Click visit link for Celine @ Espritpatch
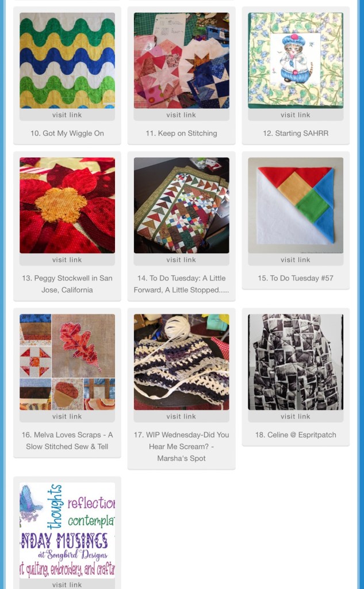 (x=296, y=416)
